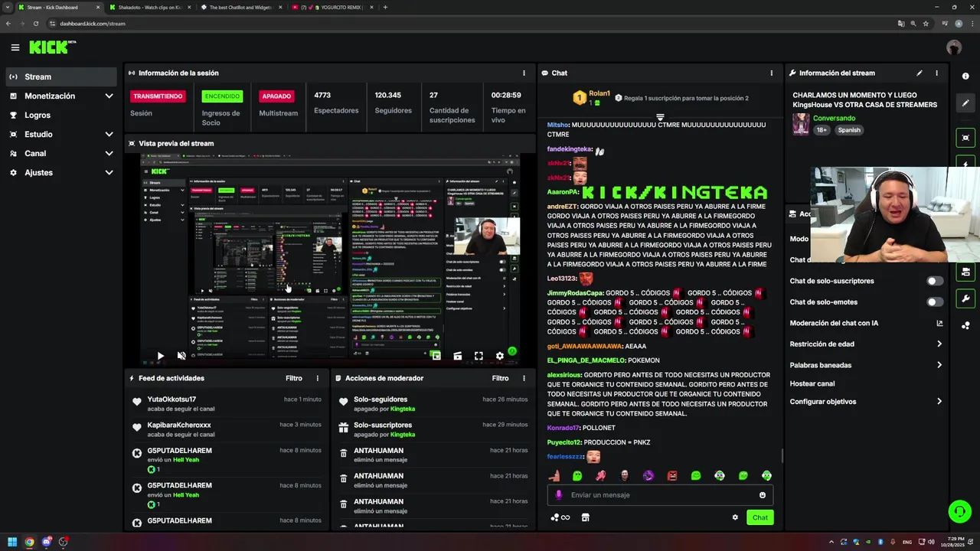Reload the page with the browser refresh button
This screenshot has width=980, height=551.
click(35, 24)
